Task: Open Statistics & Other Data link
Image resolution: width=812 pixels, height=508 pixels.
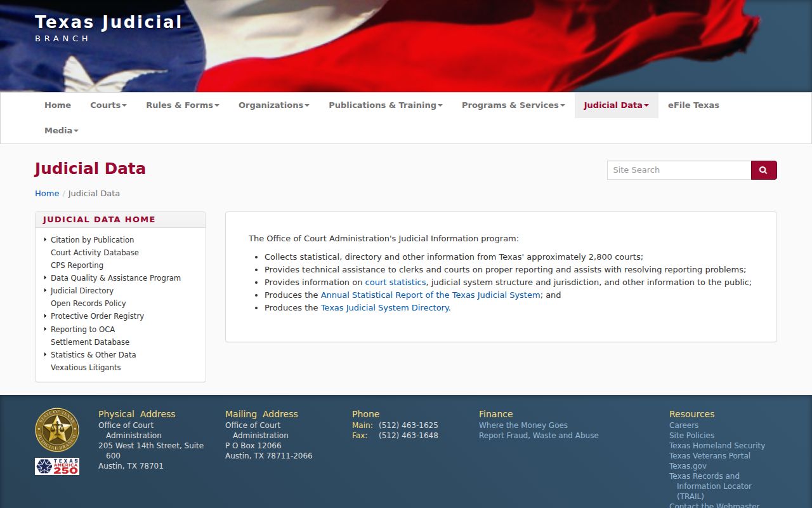Action: pyautogui.click(x=93, y=354)
